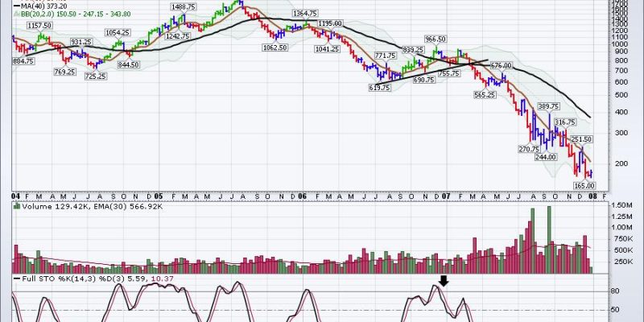Screen dimensions: 644x322
Task: Select the 50 level on stochastic axis
Action: pyautogui.click(x=615, y=309)
